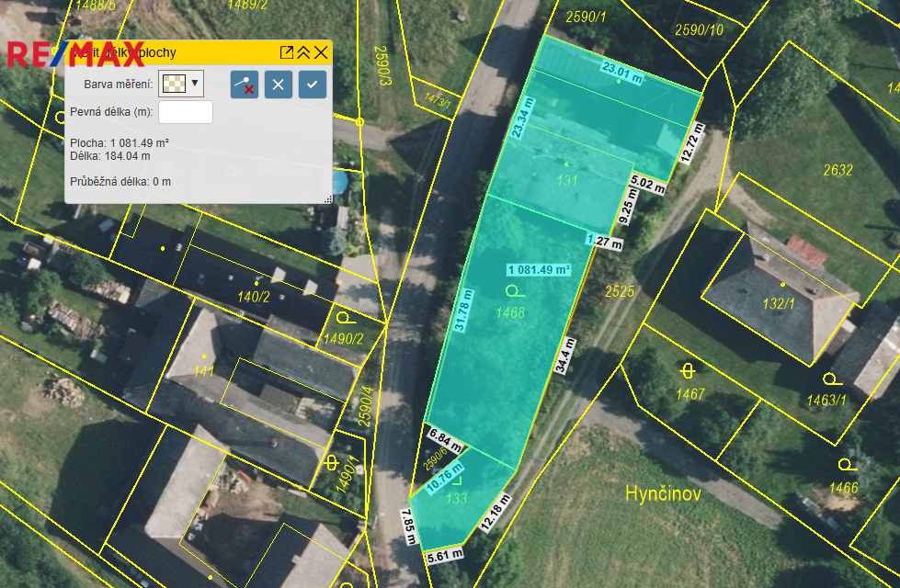
Task: Click parcel 132/1 on the roof
Action: tap(778, 303)
